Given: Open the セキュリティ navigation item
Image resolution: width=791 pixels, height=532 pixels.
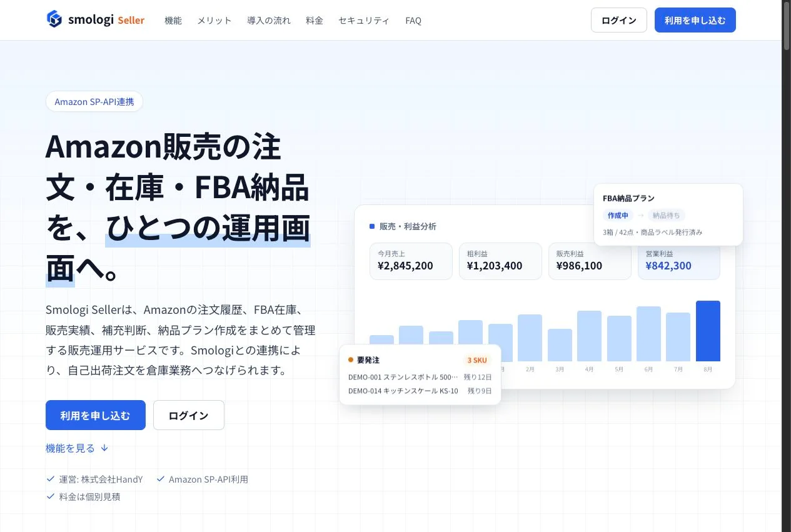Looking at the screenshot, I should tap(364, 20).
